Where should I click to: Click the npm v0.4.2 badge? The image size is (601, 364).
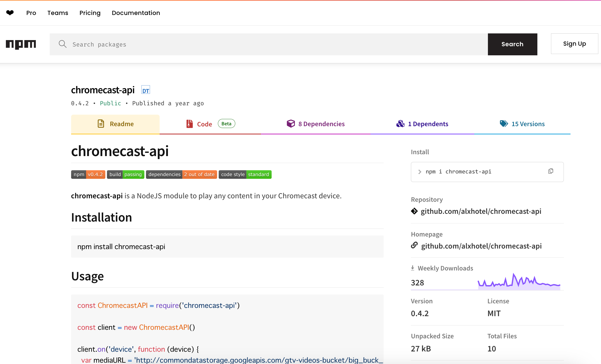point(88,175)
